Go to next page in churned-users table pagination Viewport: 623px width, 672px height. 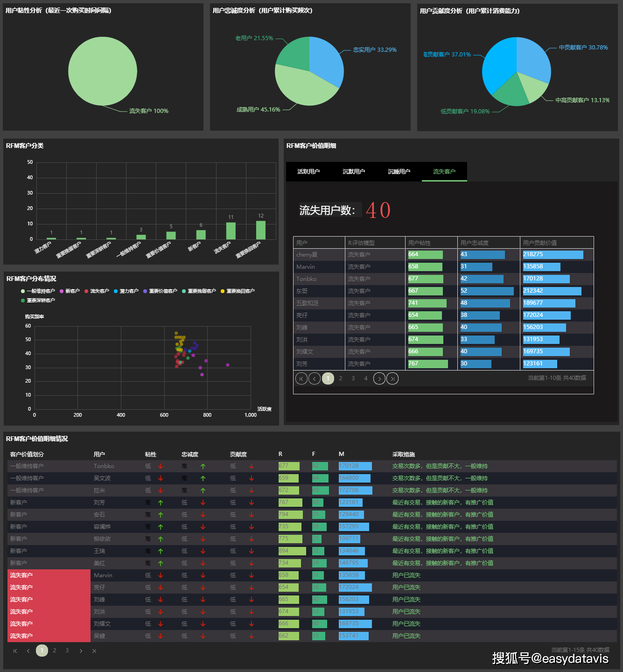tap(379, 378)
